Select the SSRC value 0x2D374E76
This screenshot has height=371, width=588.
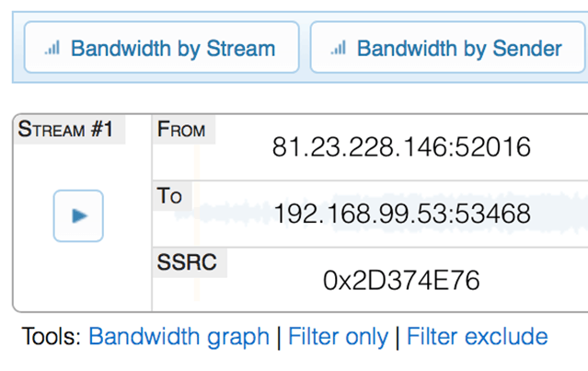click(x=401, y=281)
